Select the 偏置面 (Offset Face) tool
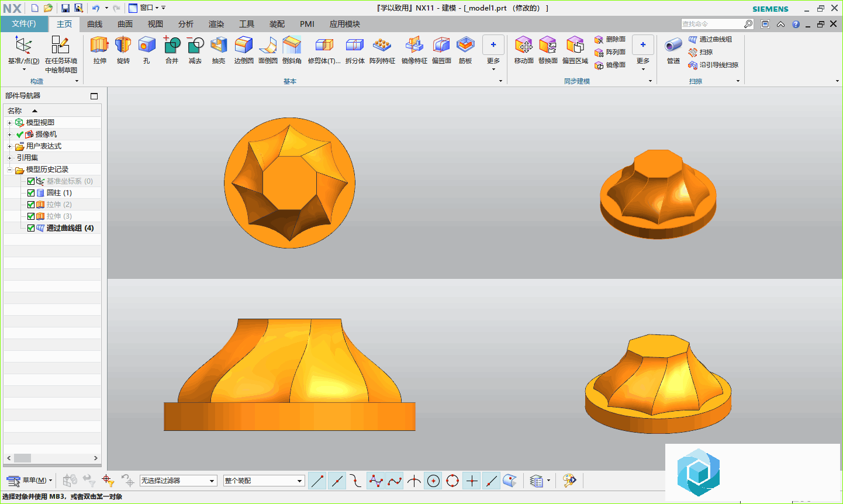 [x=441, y=50]
